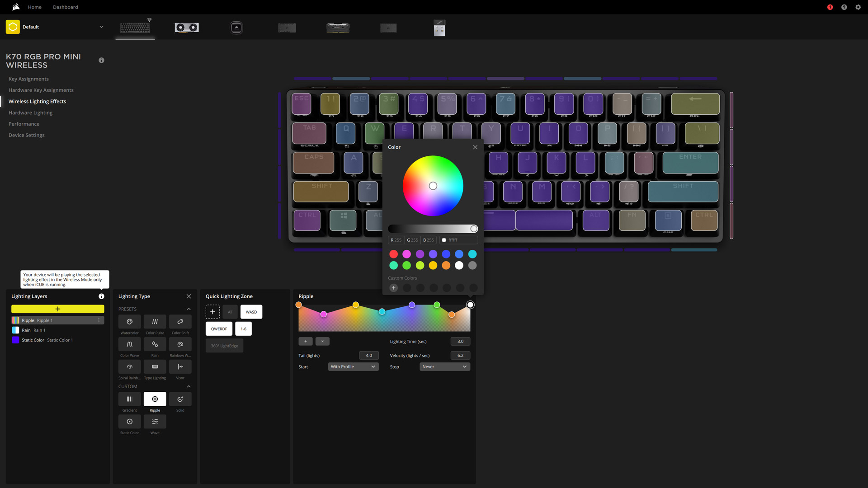Click the Velocity value field
868x488 pixels.
(x=460, y=356)
